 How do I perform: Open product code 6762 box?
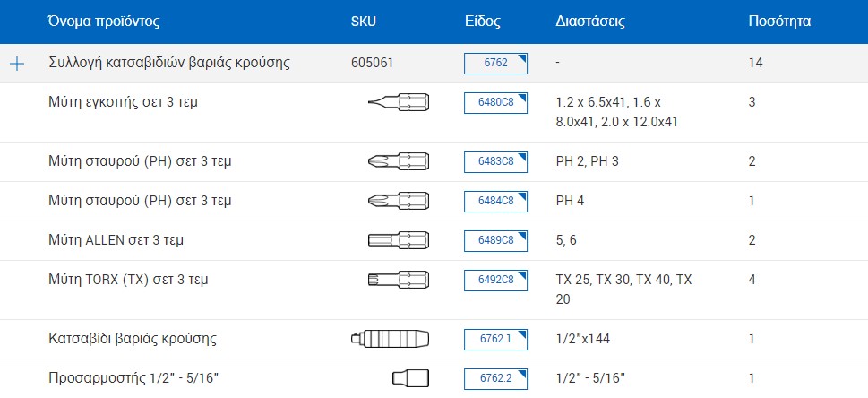[x=495, y=64]
